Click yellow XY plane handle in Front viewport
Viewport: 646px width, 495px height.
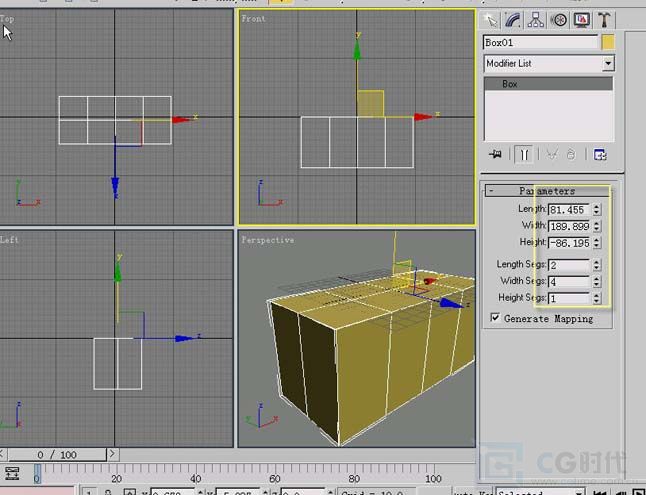(x=370, y=103)
